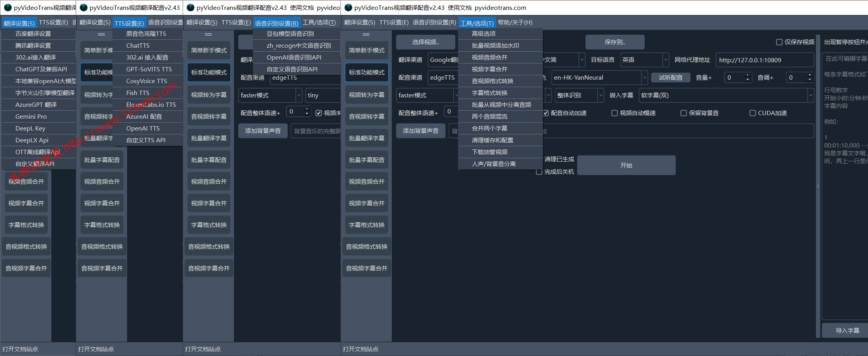Decrease the 音调+ value with down arrow
The height and width of the screenshot is (356, 868).
[x=810, y=80]
